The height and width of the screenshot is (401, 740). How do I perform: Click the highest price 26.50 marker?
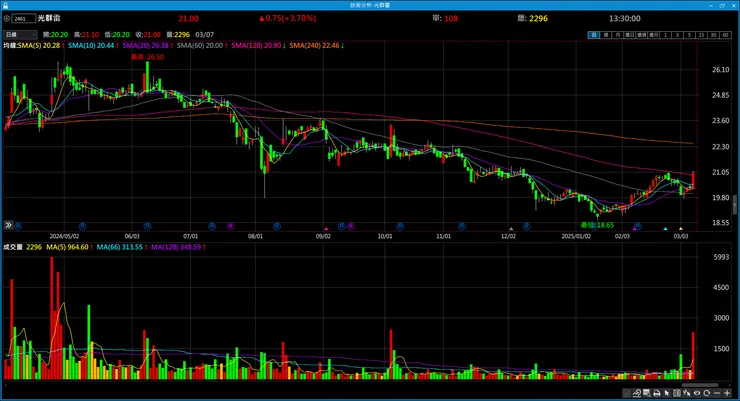[x=148, y=57]
